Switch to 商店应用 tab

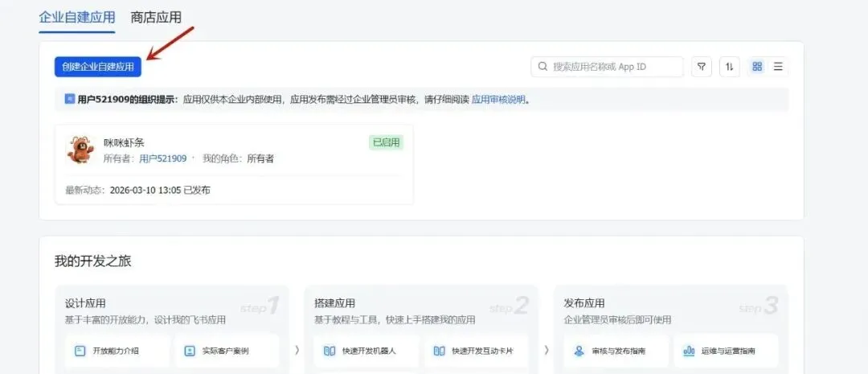pos(156,17)
